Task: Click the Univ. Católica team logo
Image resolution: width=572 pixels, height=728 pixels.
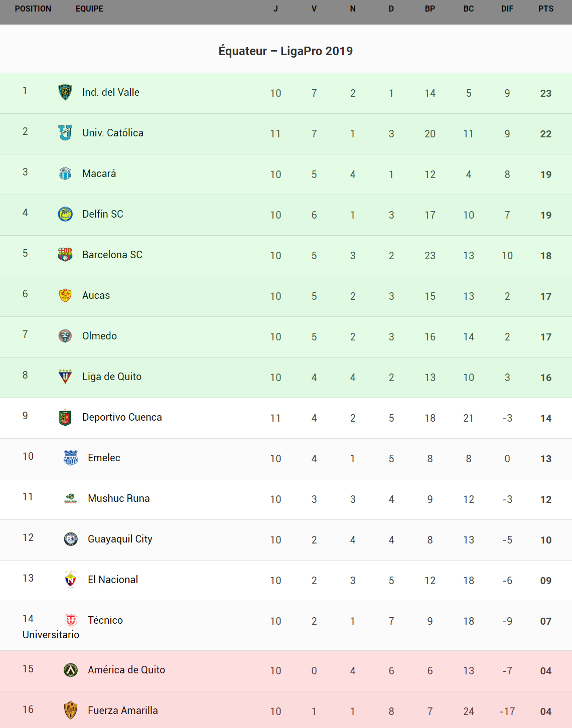Action: 65,133
